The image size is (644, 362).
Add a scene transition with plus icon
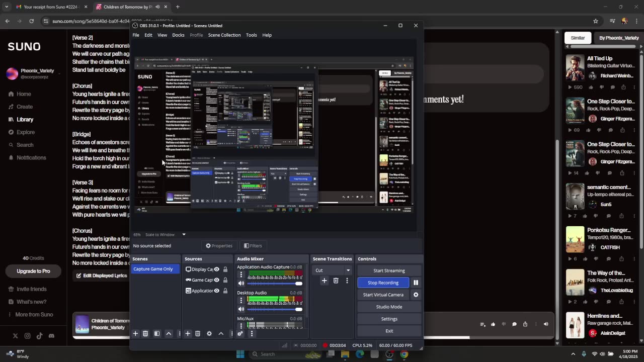click(324, 281)
